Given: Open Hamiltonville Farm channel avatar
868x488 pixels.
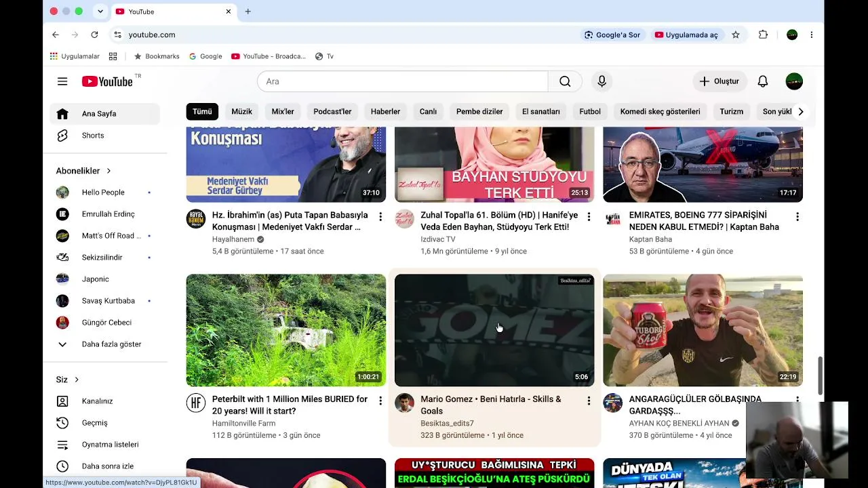Looking at the screenshot, I should click(x=196, y=403).
